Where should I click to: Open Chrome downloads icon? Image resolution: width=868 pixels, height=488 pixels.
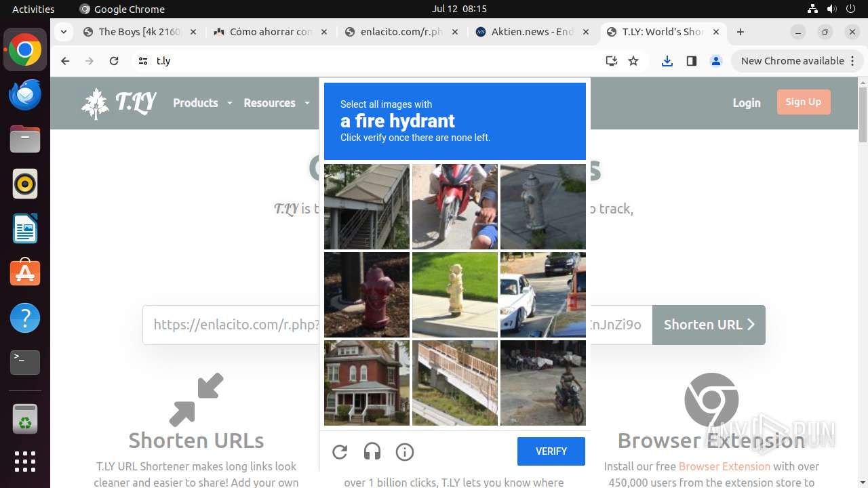pyautogui.click(x=667, y=61)
